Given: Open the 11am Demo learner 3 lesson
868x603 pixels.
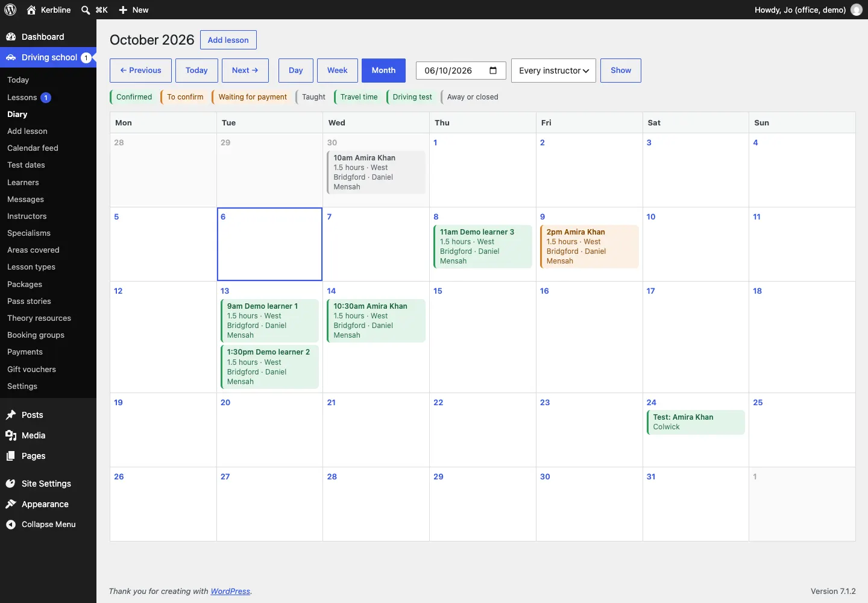Looking at the screenshot, I should (x=483, y=247).
